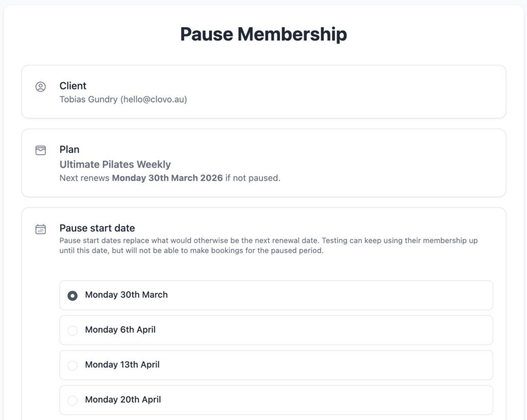Screen dimensions: 527x420
Task: Click the Tobias Gundry client email text
Action: click(x=123, y=99)
